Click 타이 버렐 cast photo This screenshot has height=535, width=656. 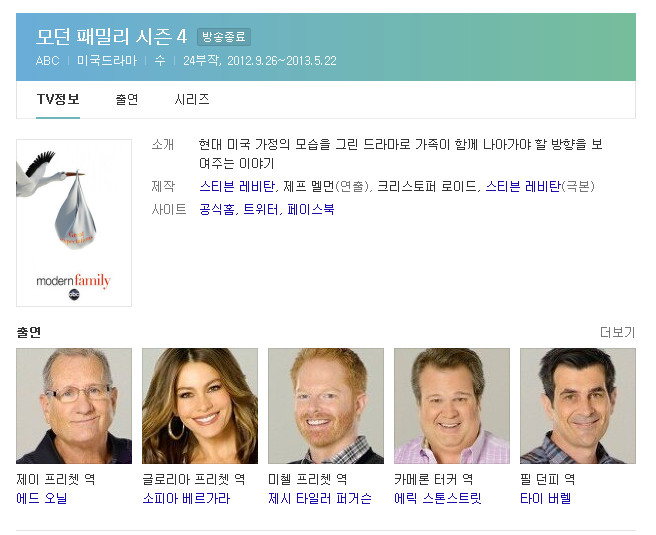pyautogui.click(x=578, y=406)
